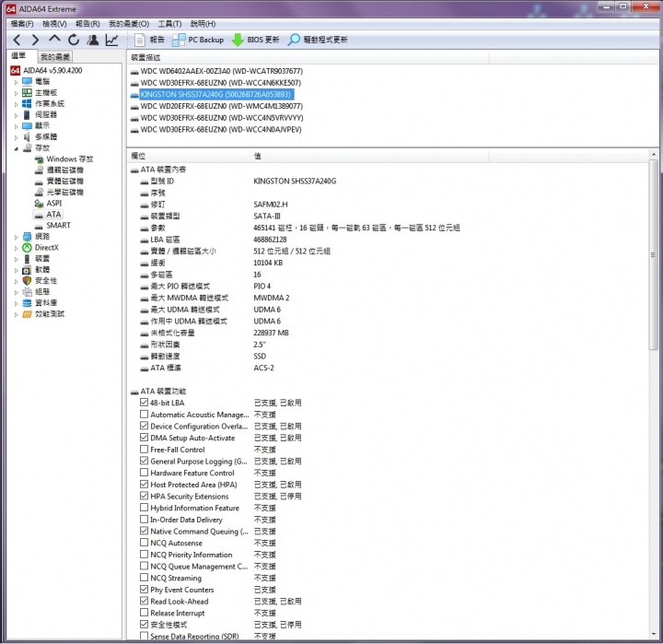Open the Tools (T) menu
This screenshot has height=644, width=663.
(169, 24)
